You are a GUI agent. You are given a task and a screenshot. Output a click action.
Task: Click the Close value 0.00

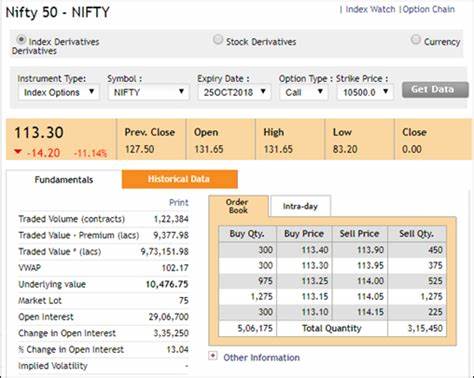[x=412, y=149]
